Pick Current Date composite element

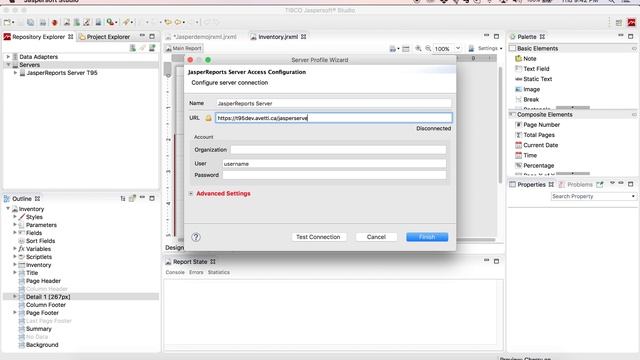[x=540, y=145]
